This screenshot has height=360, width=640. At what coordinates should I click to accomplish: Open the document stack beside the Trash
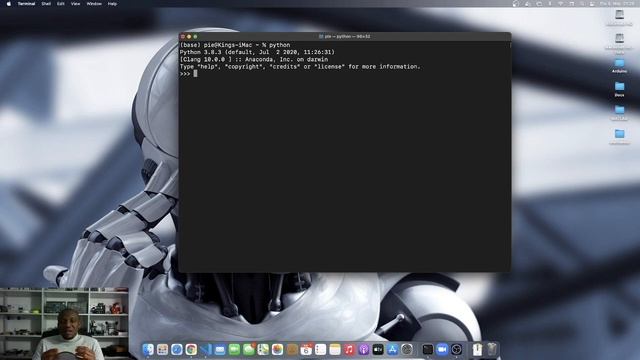pos(477,349)
